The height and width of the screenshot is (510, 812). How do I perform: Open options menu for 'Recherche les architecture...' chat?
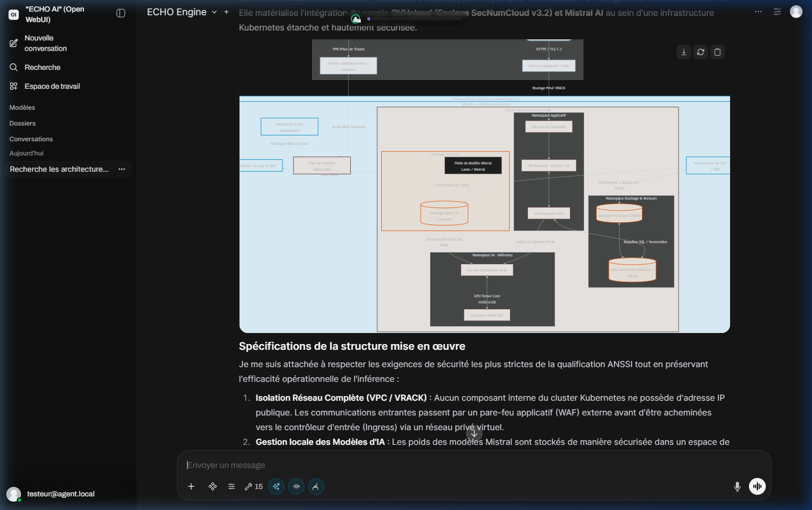click(x=122, y=169)
